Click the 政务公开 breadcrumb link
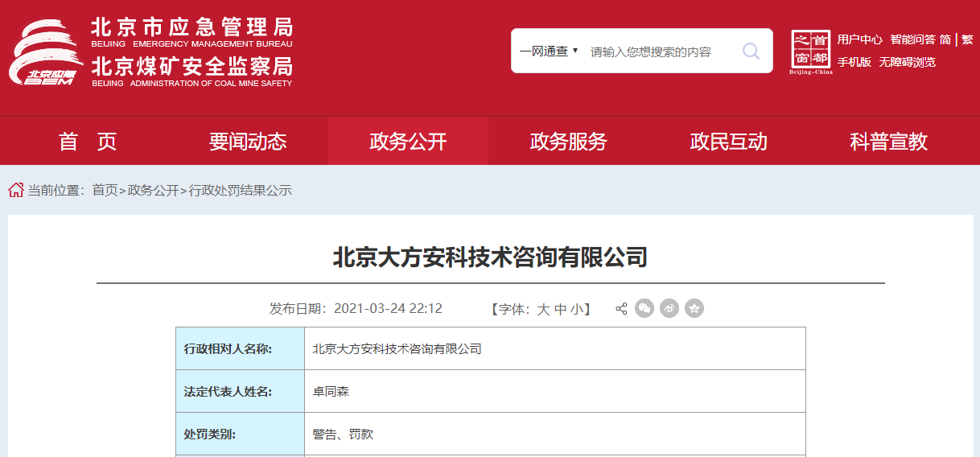The width and height of the screenshot is (980, 457). point(153,191)
